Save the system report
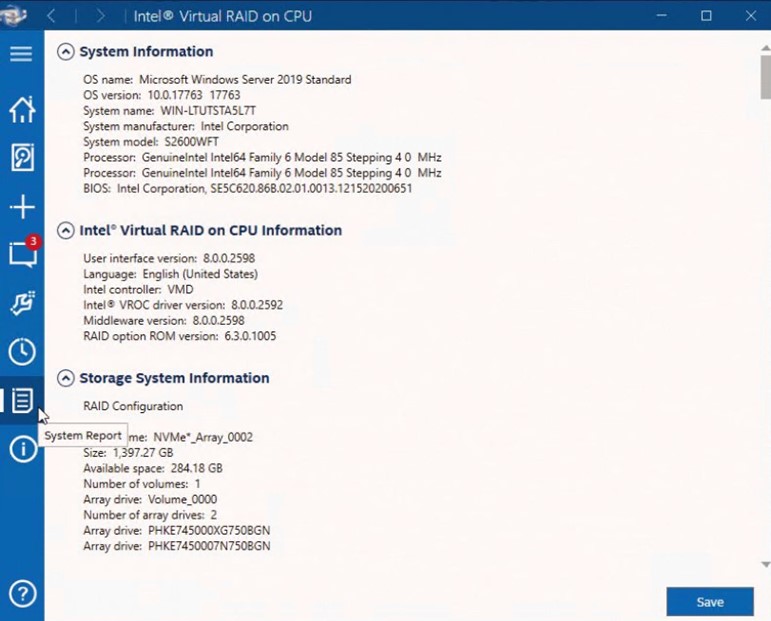This screenshot has height=621, width=771. (710, 602)
